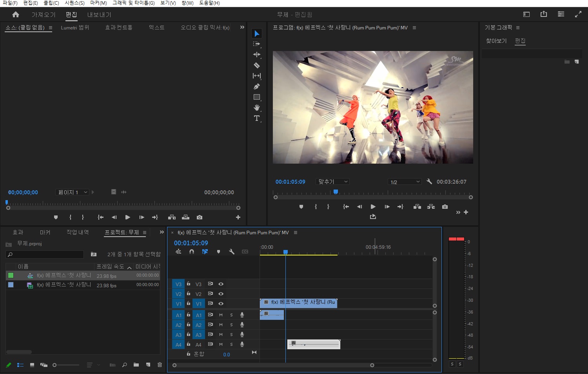Show hidden Project panel tabs chevron
Screen dimensions: 588x374
(x=162, y=232)
